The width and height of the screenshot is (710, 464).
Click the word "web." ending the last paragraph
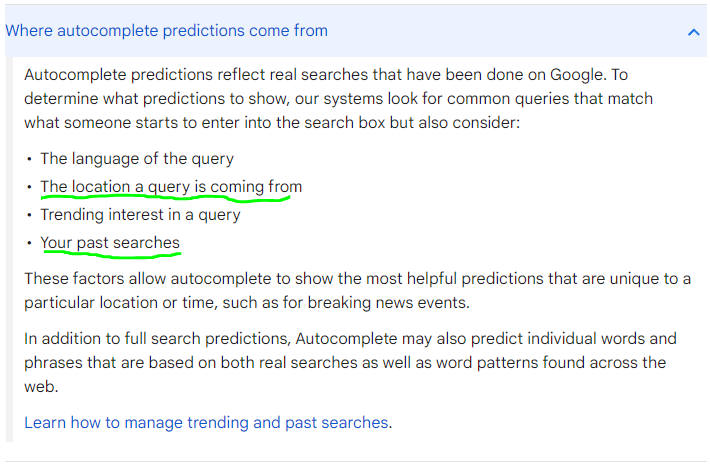(x=41, y=387)
